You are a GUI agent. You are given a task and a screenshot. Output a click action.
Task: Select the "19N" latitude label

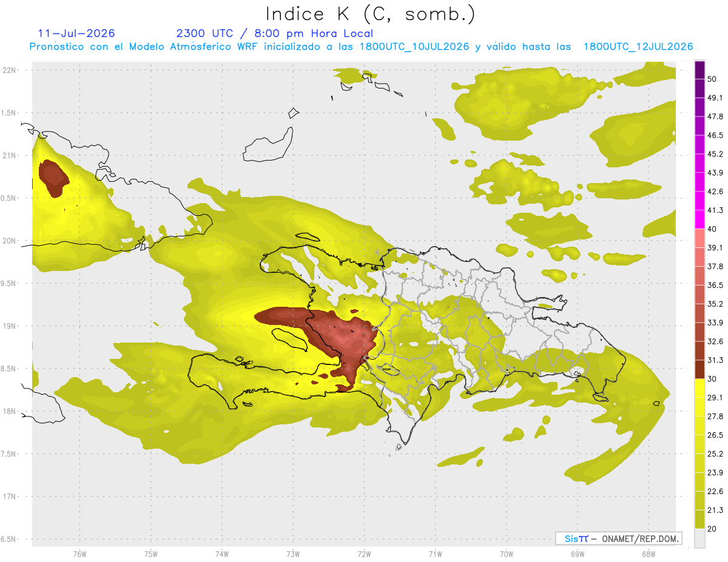[x=10, y=326]
